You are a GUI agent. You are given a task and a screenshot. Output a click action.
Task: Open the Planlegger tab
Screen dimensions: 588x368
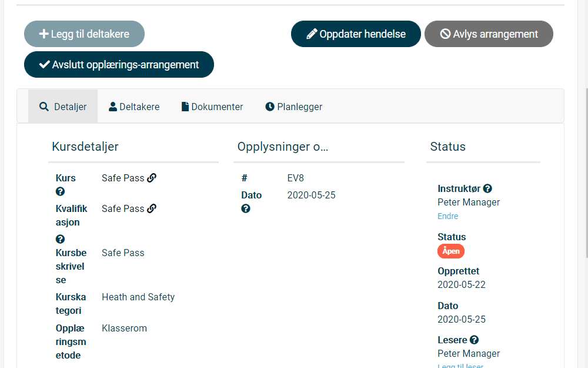(x=294, y=107)
